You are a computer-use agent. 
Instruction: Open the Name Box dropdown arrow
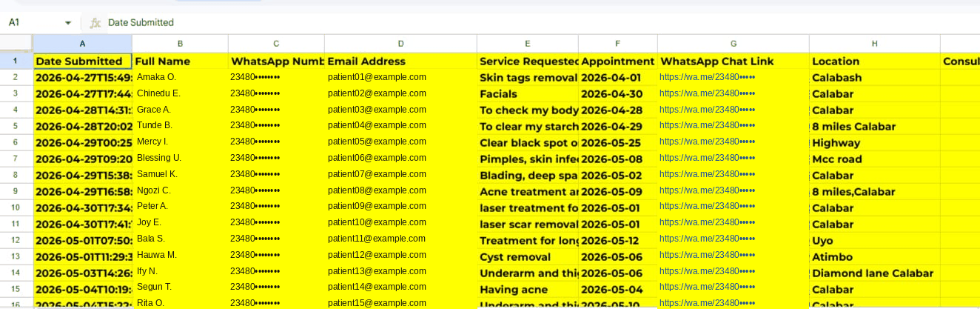pos(68,23)
